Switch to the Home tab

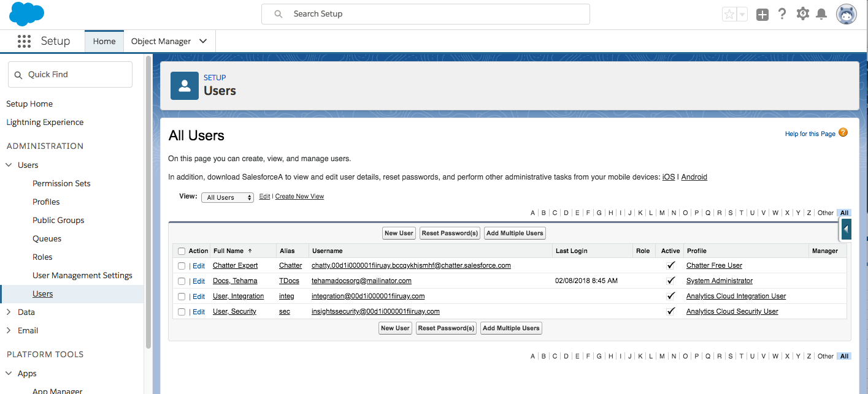pyautogui.click(x=104, y=41)
